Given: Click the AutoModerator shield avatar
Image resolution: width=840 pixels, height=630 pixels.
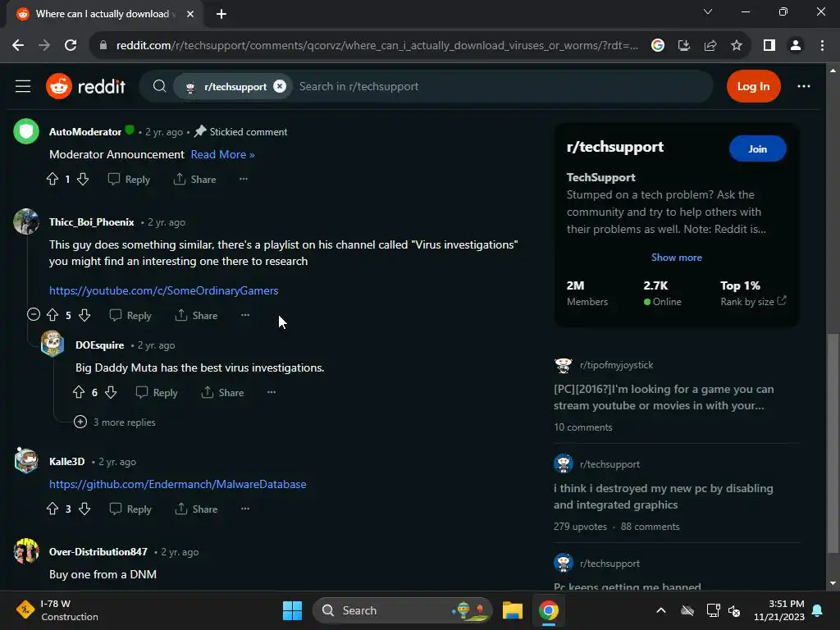Looking at the screenshot, I should click(x=26, y=131).
